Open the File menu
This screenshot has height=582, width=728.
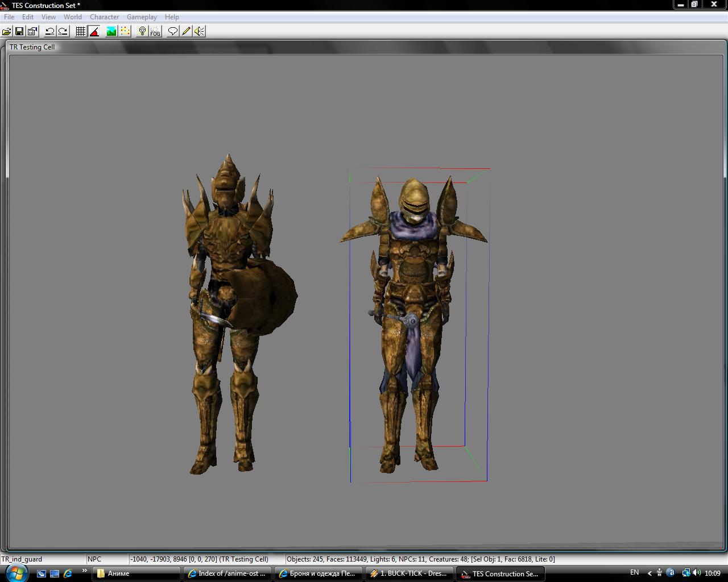9,17
